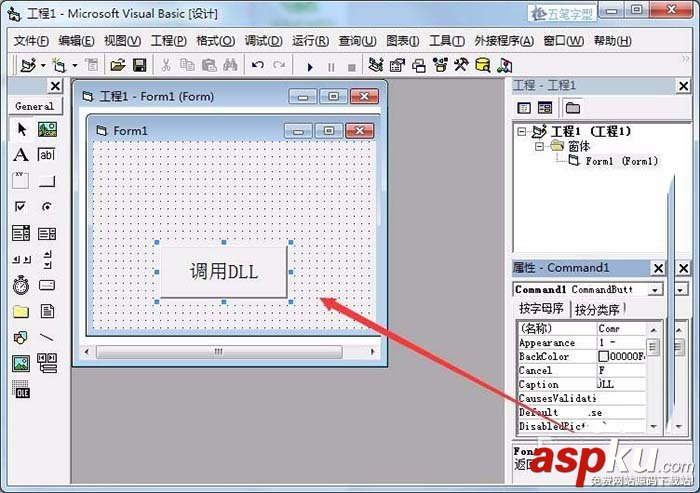
Task: Open the 文件(F) menu
Action: pos(31,41)
